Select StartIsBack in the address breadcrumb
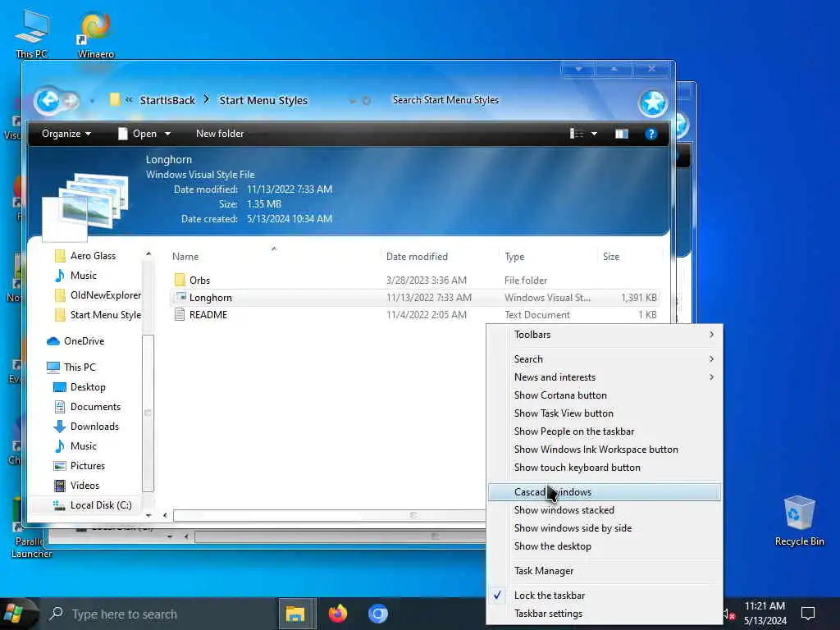 167,100
